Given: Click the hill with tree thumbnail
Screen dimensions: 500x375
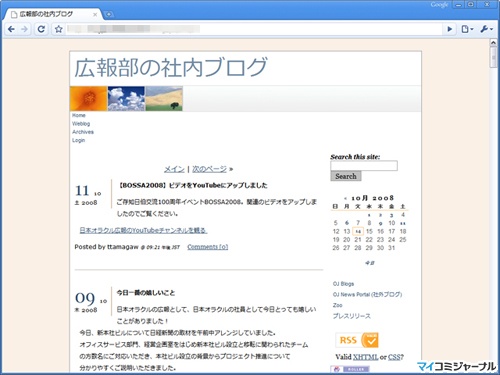Looking at the screenshot, I should click(x=164, y=99).
